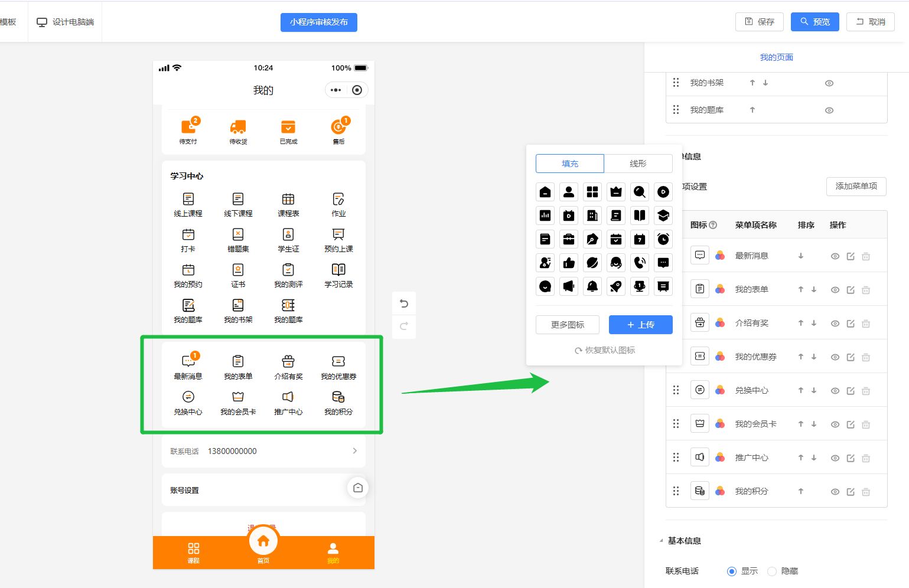Choose the bar chart icon in the picker
Screen dimensions: 909x588
545,215
